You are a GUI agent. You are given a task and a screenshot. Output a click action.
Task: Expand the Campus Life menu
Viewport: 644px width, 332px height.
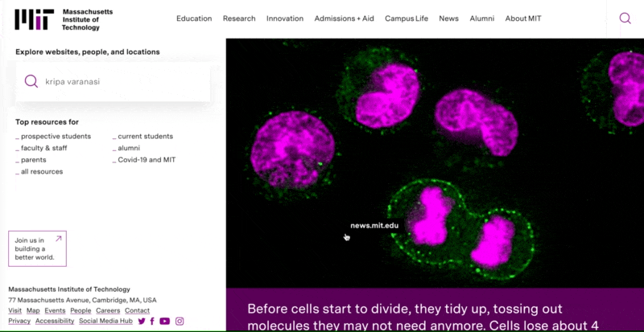407,18
